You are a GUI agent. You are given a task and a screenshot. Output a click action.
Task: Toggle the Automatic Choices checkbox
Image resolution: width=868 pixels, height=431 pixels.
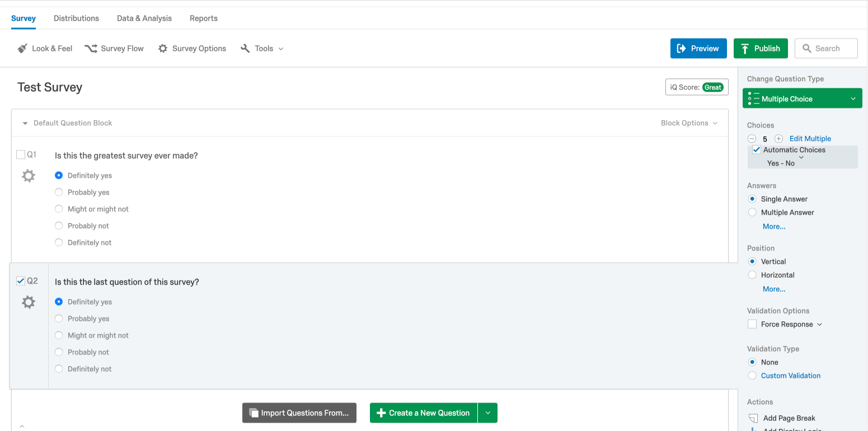[x=757, y=150]
